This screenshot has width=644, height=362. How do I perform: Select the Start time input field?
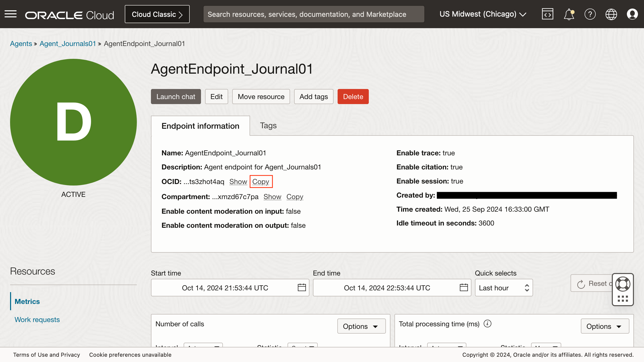coord(225,288)
